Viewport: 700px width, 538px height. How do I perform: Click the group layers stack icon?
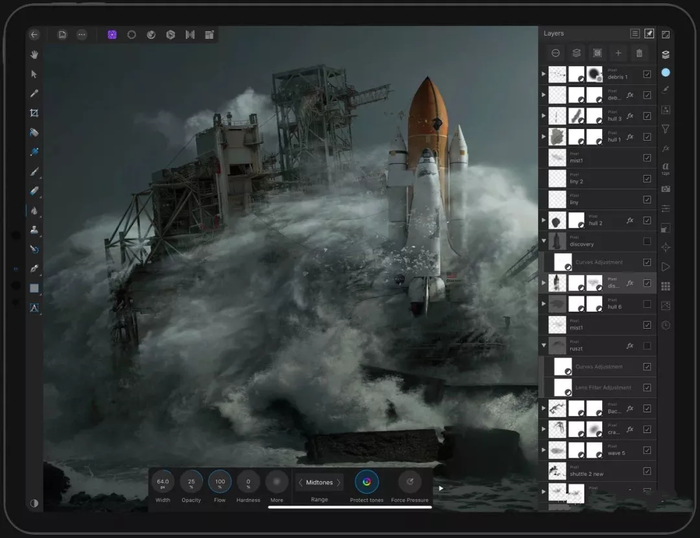(x=577, y=53)
